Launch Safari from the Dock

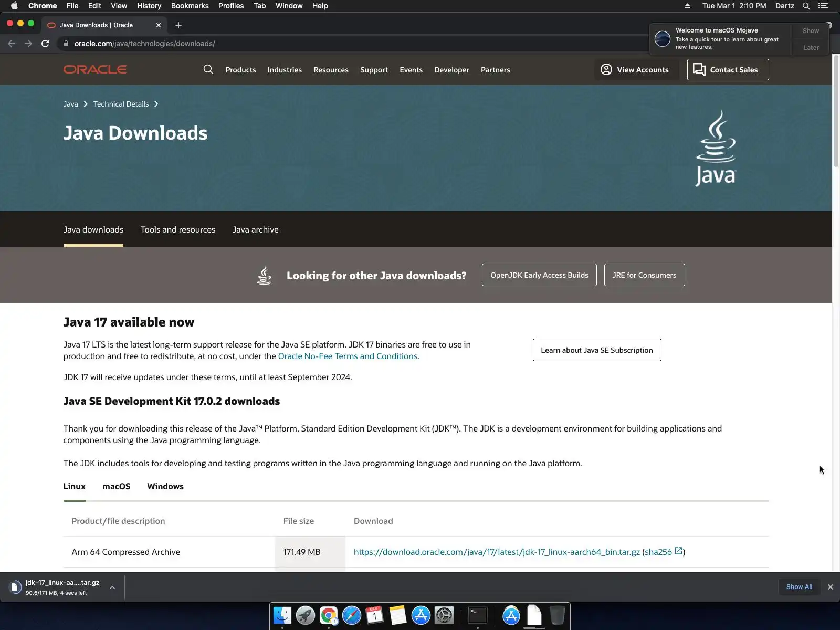352,615
